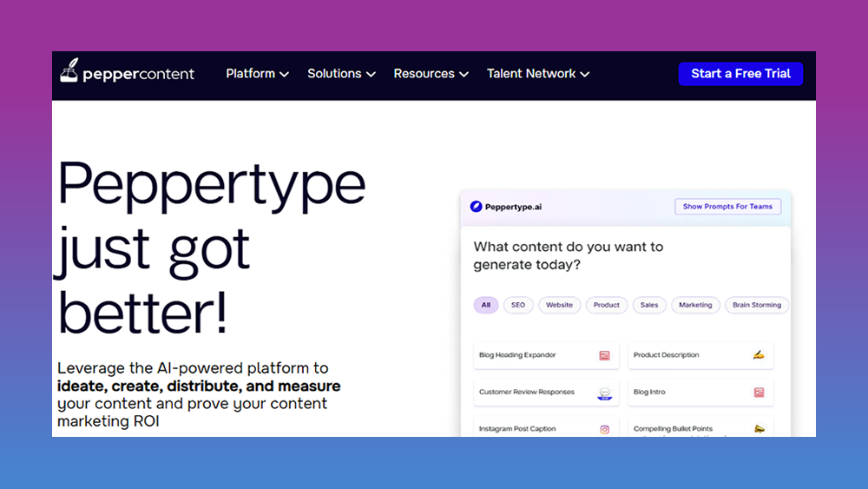Click the Instagram logo on Instagram Post Caption
The height and width of the screenshot is (489, 868).
coord(604,429)
